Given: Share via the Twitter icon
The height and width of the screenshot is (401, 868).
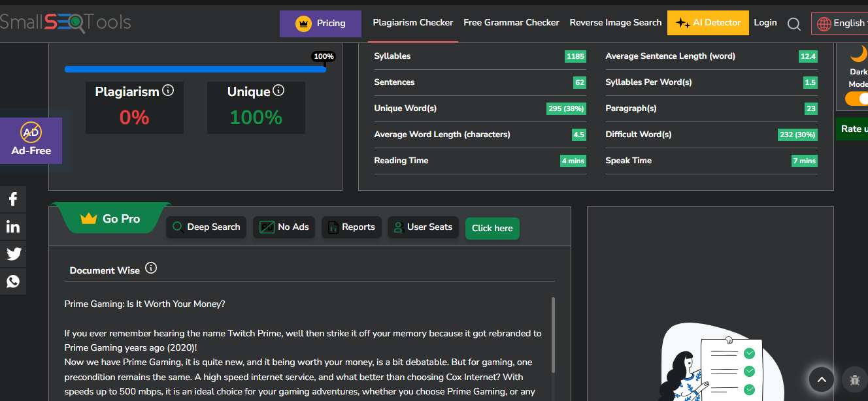Looking at the screenshot, I should 13,254.
